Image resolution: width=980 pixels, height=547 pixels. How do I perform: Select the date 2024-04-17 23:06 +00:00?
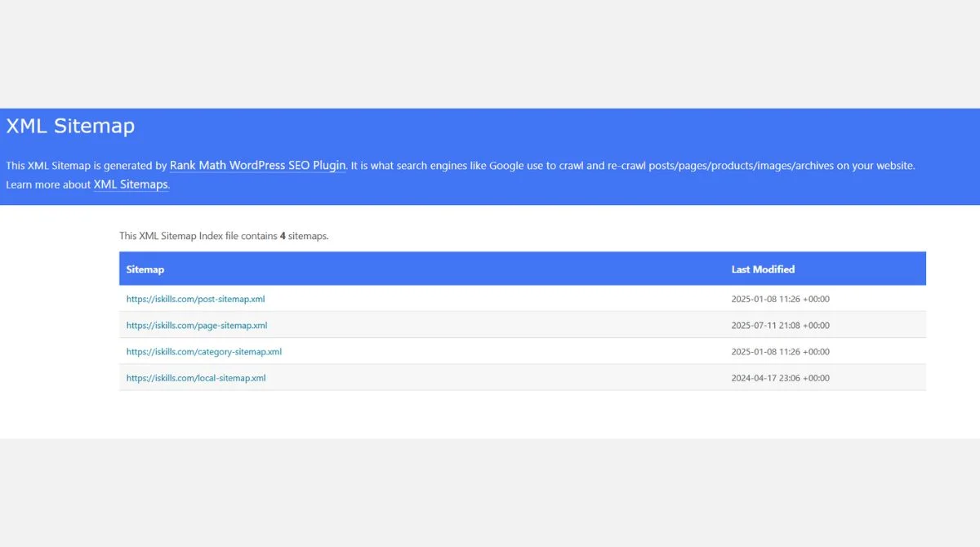pos(781,378)
